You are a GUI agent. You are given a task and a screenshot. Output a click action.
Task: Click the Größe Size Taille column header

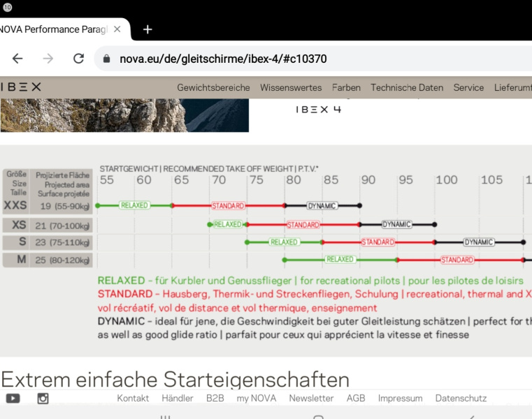[17, 183]
